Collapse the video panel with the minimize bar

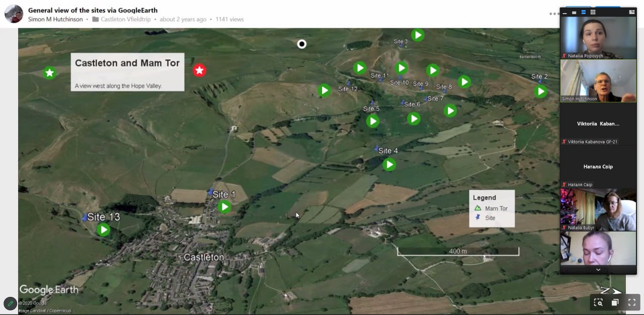click(x=565, y=13)
